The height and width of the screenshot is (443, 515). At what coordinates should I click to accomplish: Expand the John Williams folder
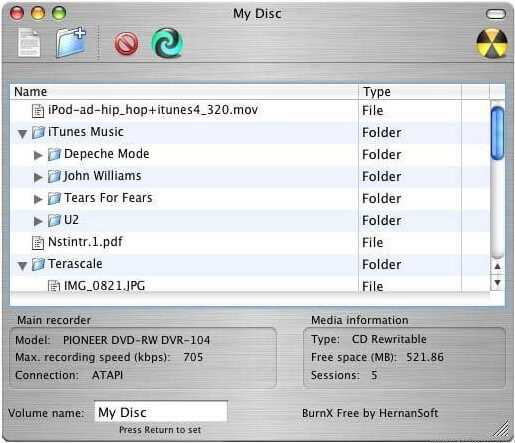click(x=38, y=177)
